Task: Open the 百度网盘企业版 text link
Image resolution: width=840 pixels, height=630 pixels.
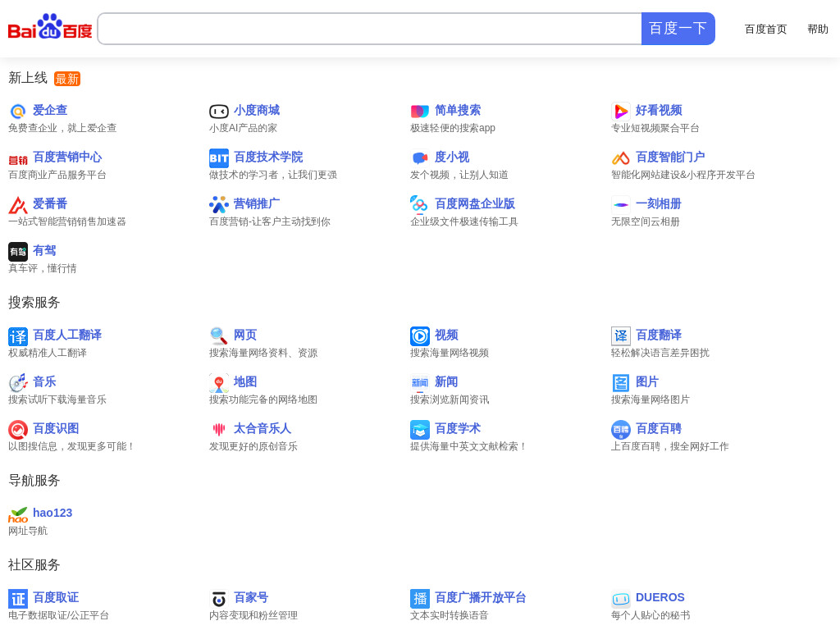Action: (475, 203)
